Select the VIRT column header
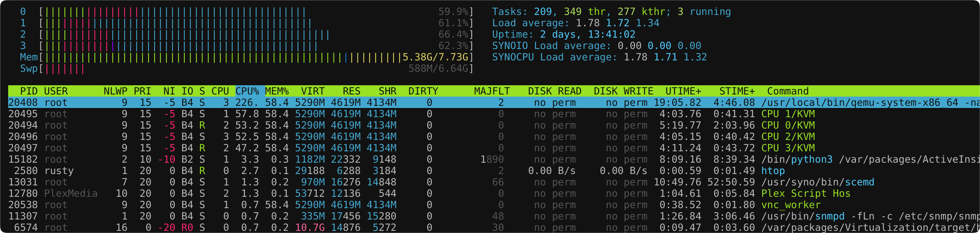980x233 pixels. [313, 91]
